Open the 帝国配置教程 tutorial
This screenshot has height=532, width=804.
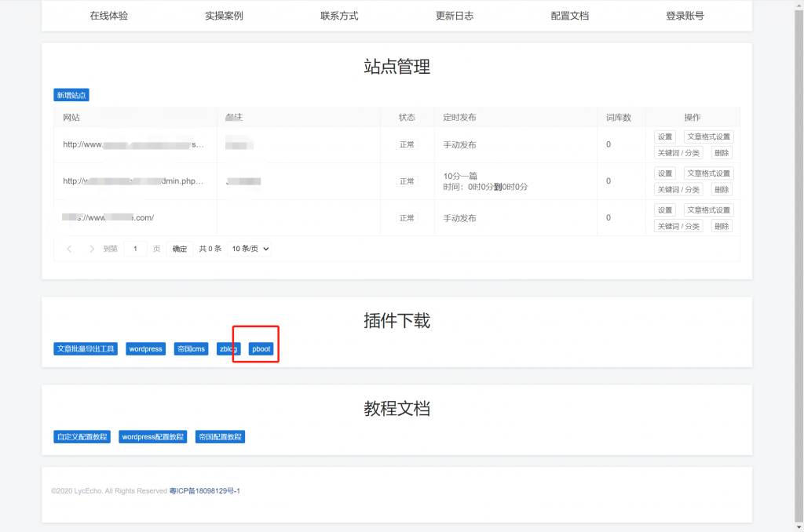click(x=220, y=437)
